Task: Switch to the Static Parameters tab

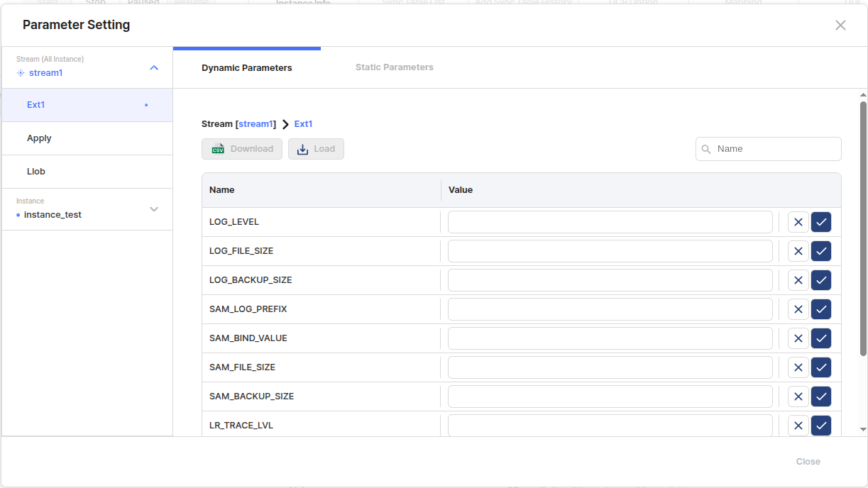Action: (394, 67)
